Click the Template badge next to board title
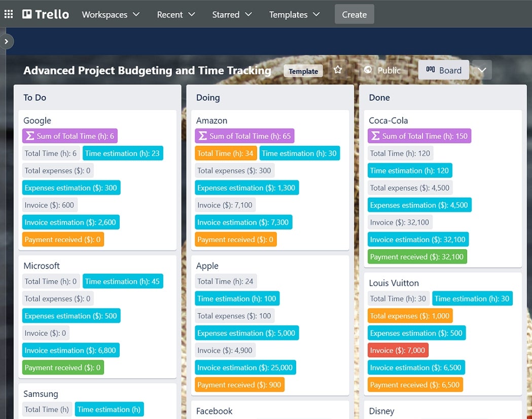 click(x=303, y=71)
